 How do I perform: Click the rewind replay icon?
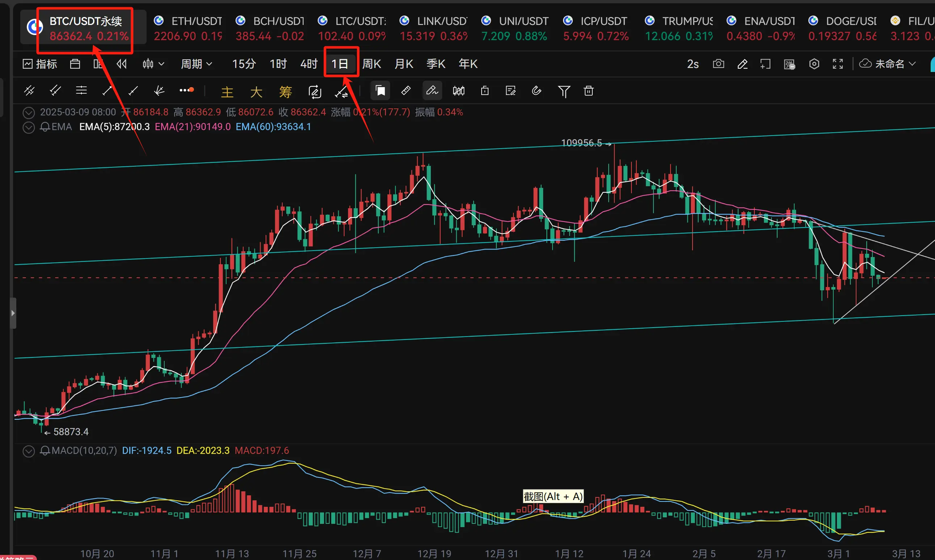pyautogui.click(x=122, y=64)
